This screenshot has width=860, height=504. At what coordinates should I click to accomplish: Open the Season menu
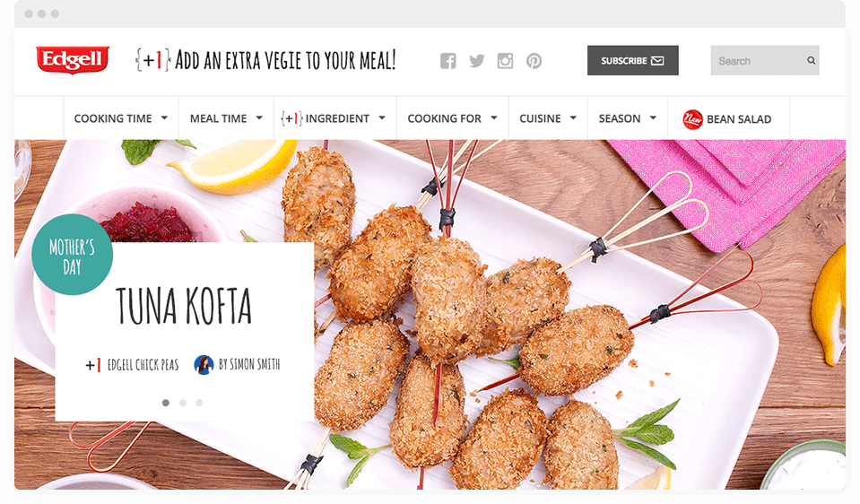(628, 118)
